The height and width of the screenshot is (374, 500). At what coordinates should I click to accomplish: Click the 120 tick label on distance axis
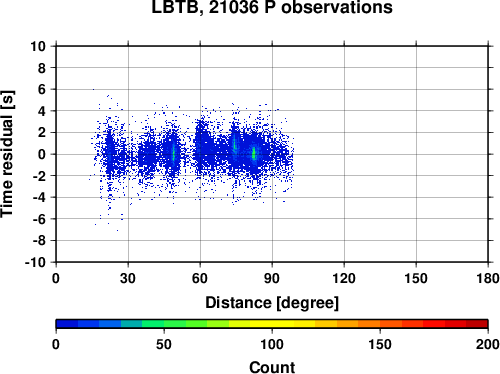[x=344, y=278]
